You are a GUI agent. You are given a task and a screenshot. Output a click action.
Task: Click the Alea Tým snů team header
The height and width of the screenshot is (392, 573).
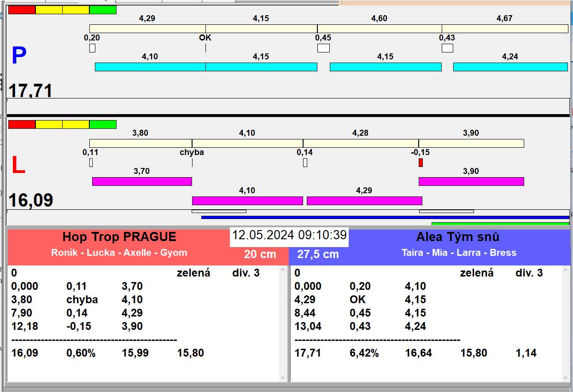[458, 237]
